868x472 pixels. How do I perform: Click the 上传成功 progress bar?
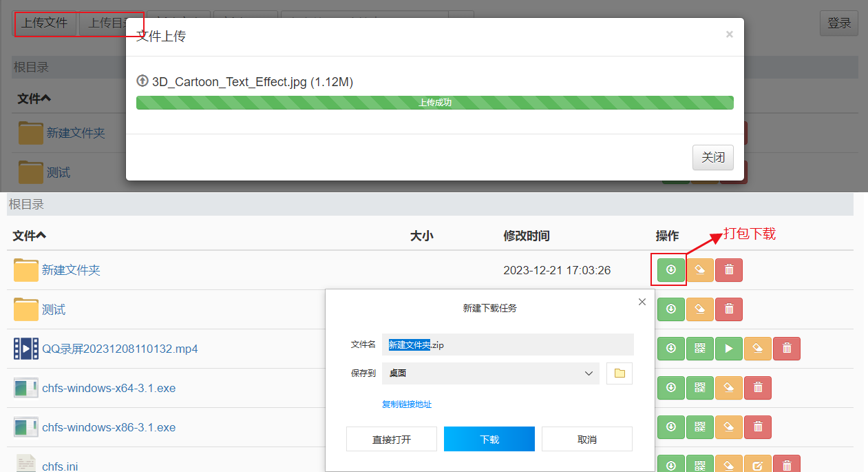(434, 103)
